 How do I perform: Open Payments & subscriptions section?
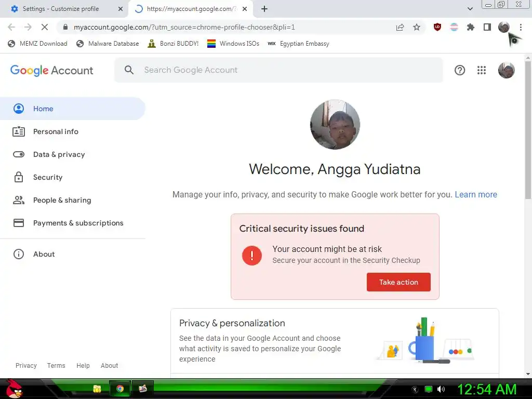pos(72,223)
